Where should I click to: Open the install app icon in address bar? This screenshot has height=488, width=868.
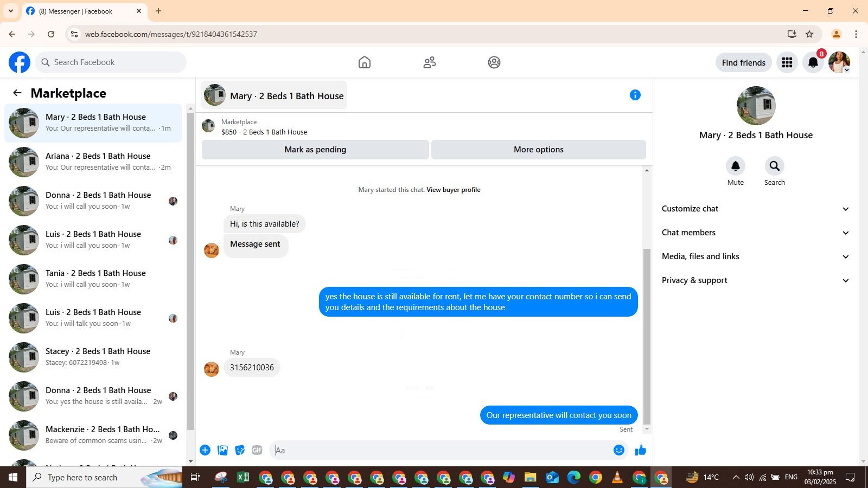(792, 34)
